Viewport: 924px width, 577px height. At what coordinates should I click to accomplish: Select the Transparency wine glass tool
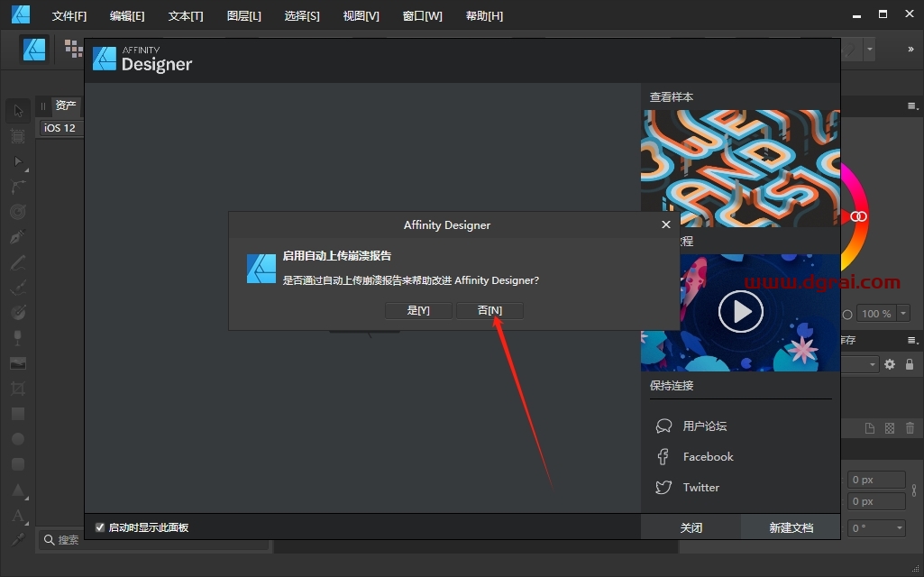coord(18,338)
